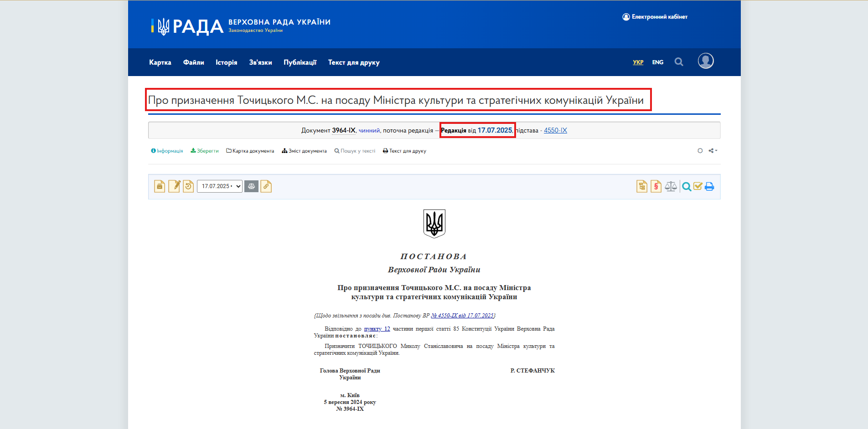This screenshot has width=868, height=429.
Task: Click the Редакція від 17.07.2025 link
Action: 476,130
